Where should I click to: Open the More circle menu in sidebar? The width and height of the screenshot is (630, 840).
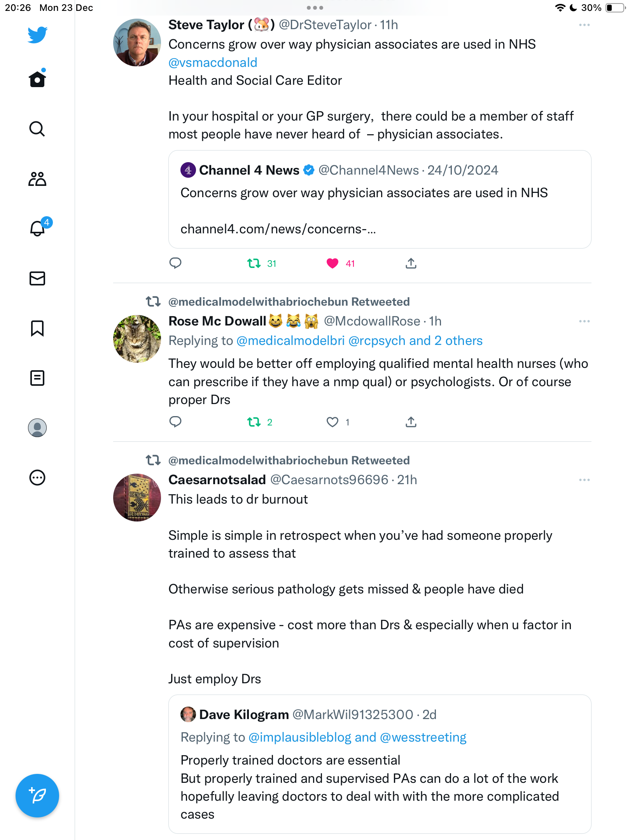[x=37, y=478]
